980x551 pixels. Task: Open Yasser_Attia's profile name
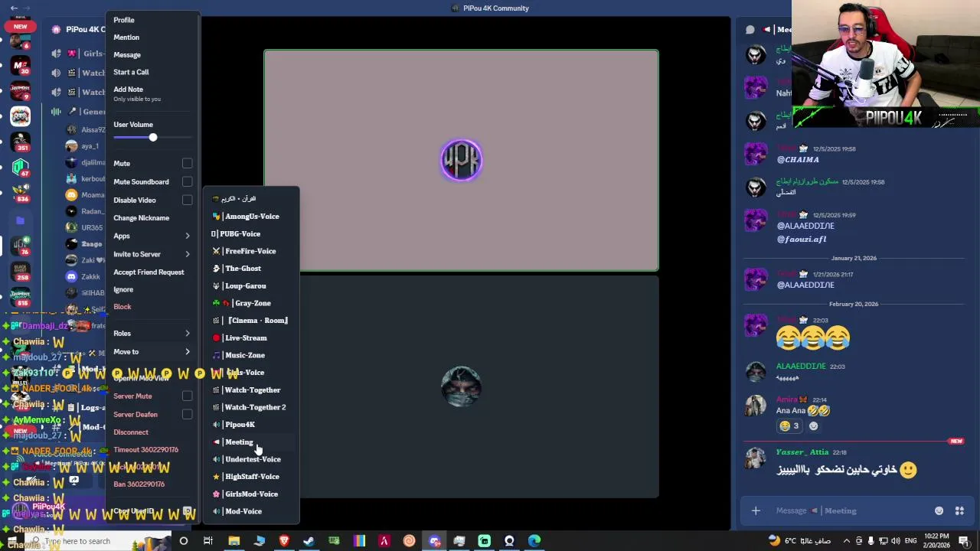(x=802, y=452)
